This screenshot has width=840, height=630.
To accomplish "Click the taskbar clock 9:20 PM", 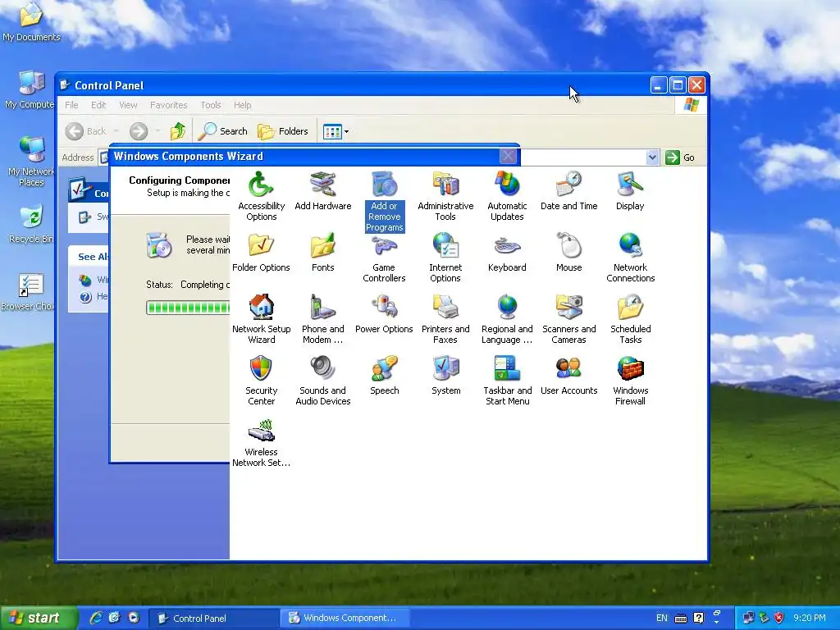I will click(810, 619).
